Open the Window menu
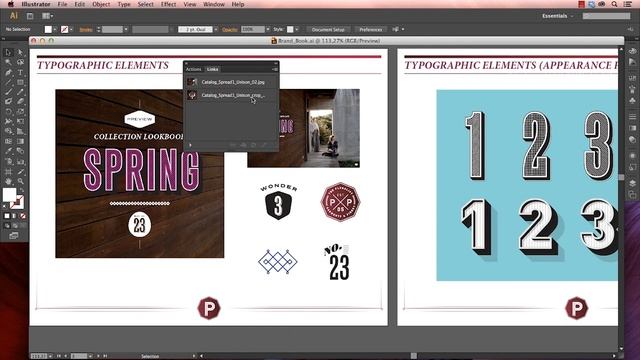This screenshot has height=360, width=640. coord(214,4)
